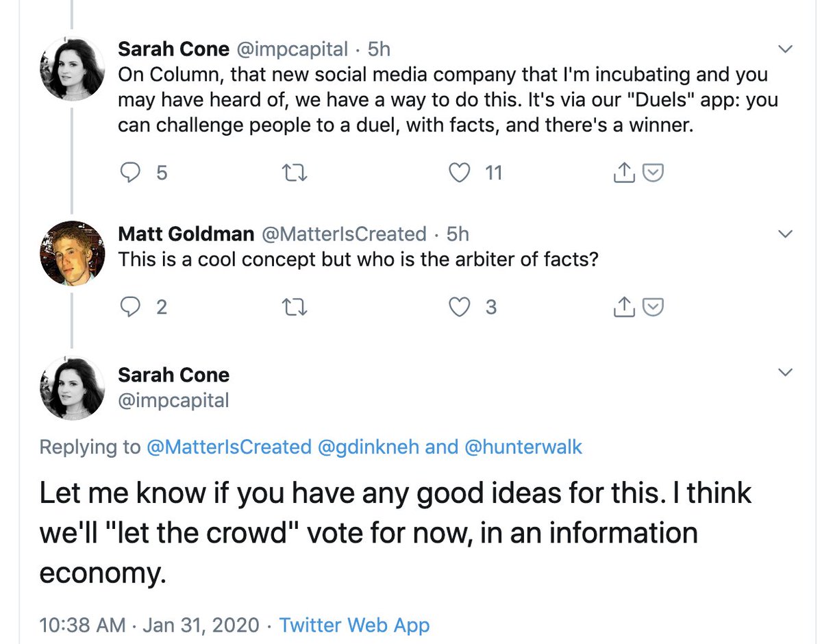Visit @hunterwalk profile from reply line

pos(523,447)
